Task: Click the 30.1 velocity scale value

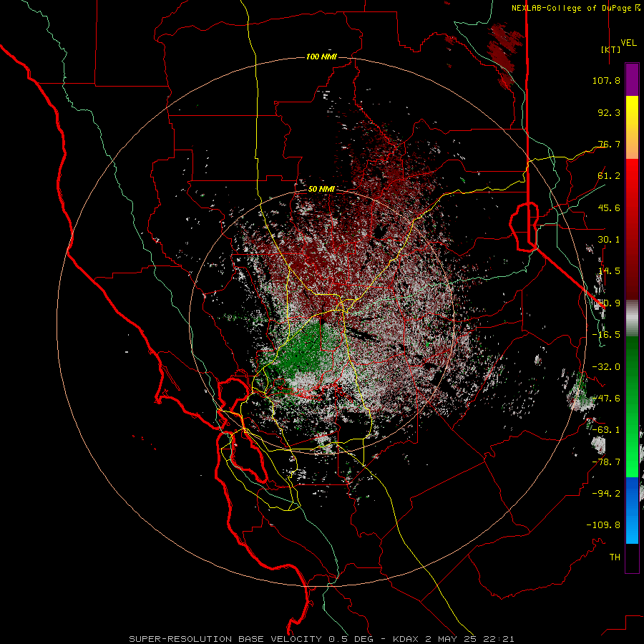Action: [x=609, y=240]
